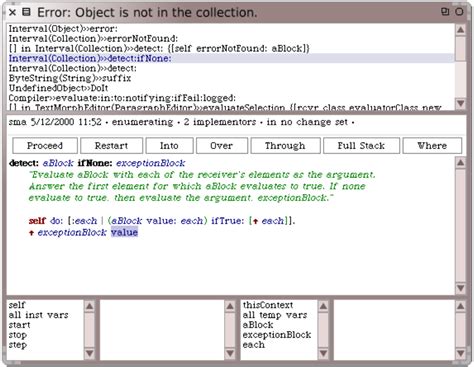Select 'all inst vars' in receiver list

point(45,315)
